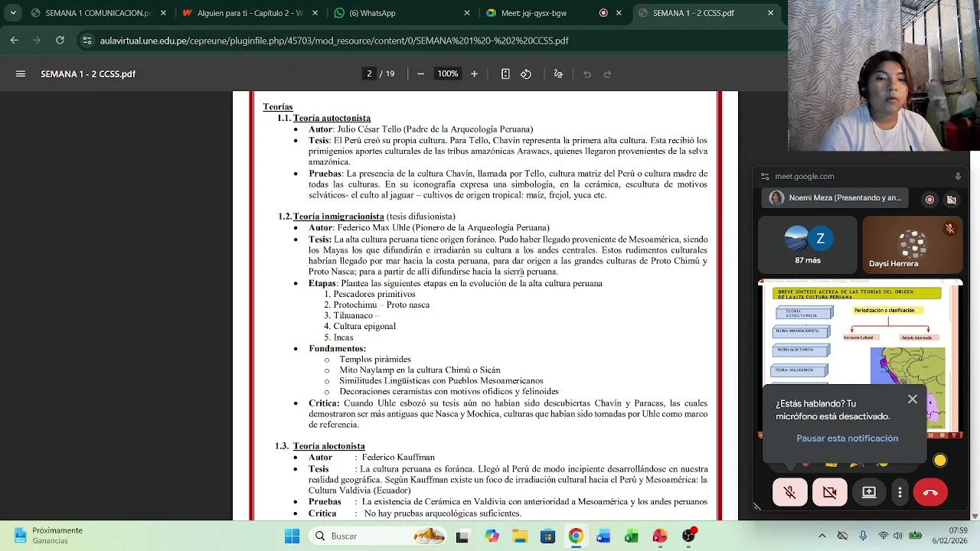Hang up the Meet call
Image resolution: width=980 pixels, height=551 pixels.
930,492
